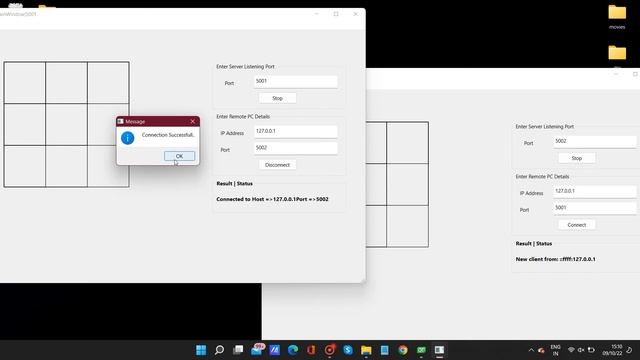This screenshot has width=640, height=360.
Task: Click the top-middle cell of the front grid
Action: [67, 83]
